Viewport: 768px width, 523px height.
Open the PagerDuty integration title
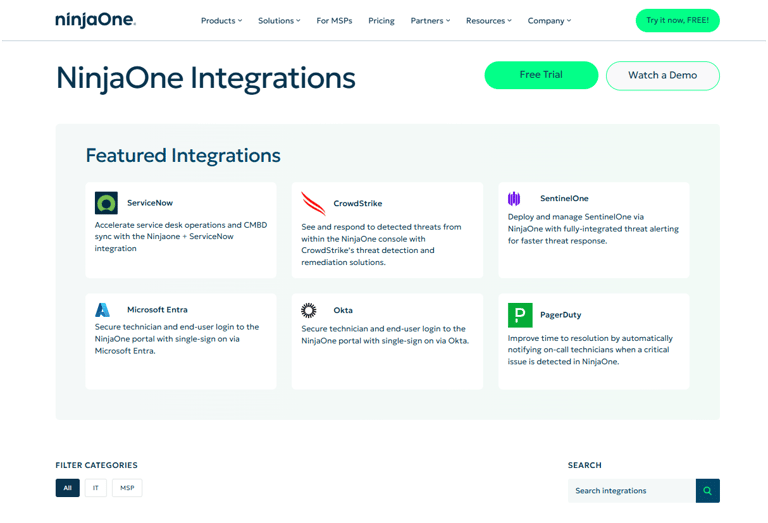[561, 315]
